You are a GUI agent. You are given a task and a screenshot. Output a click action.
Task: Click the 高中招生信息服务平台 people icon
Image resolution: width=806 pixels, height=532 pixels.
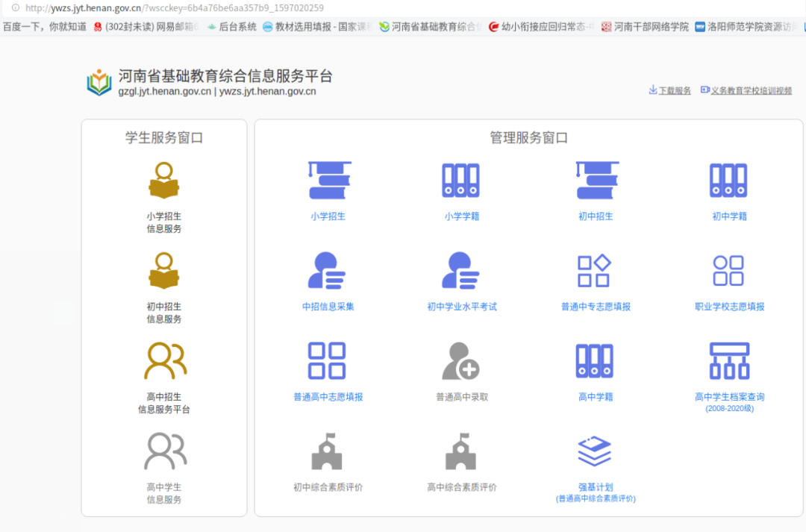pos(164,361)
